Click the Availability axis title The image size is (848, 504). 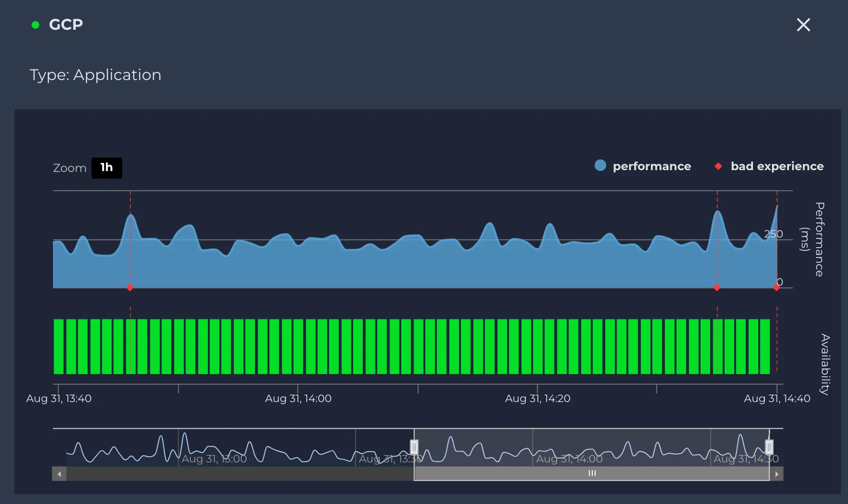pos(825,364)
